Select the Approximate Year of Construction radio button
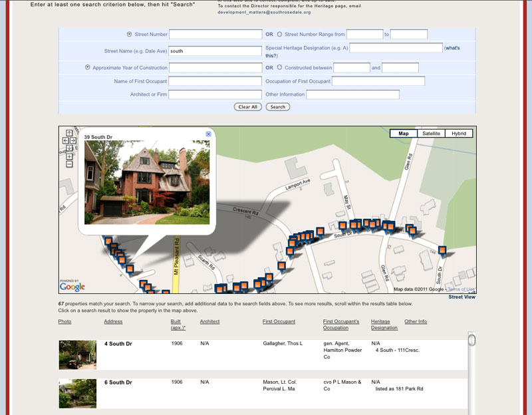This screenshot has height=415, width=532. point(87,67)
